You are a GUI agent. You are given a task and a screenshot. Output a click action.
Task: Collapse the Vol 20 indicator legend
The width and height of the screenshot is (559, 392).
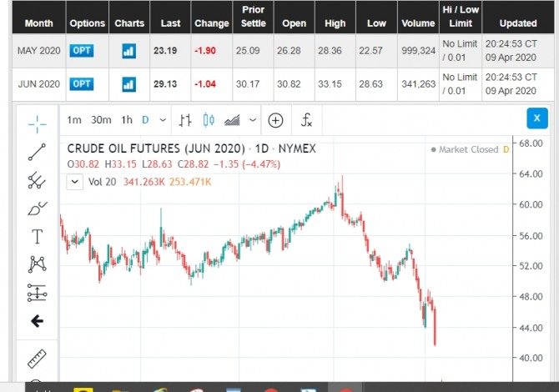pos(75,181)
